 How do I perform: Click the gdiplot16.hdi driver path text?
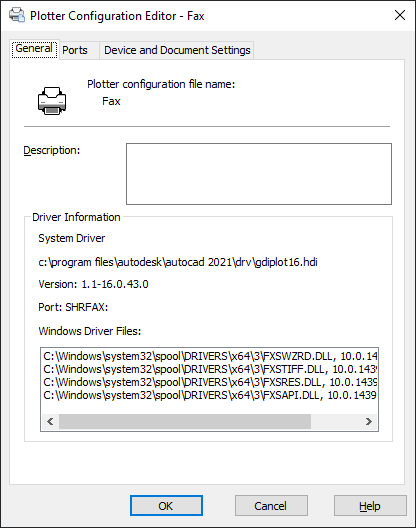(x=178, y=262)
